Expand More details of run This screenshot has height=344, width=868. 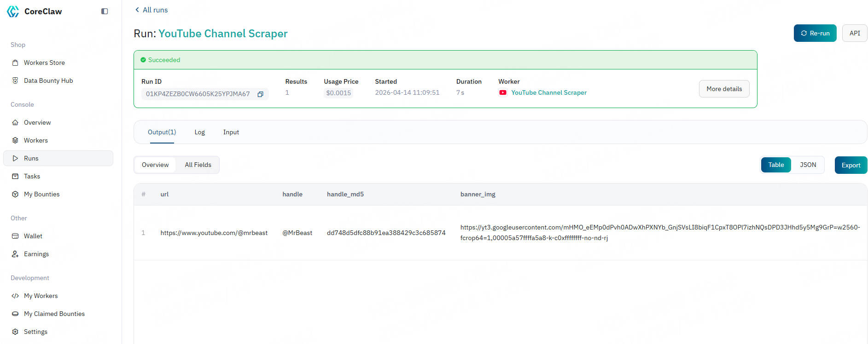pos(724,89)
